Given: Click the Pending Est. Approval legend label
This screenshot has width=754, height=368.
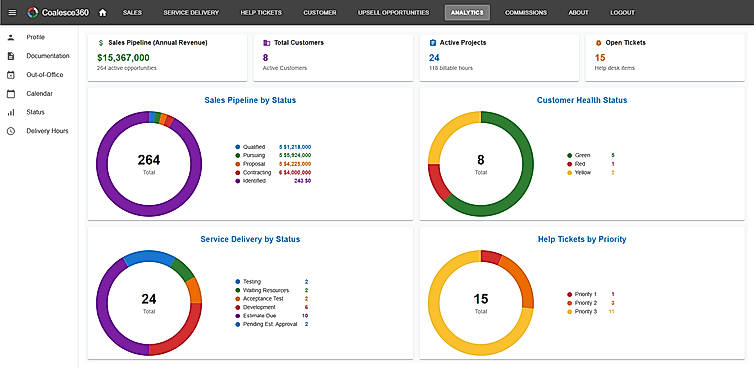Looking at the screenshot, I should pos(270,324).
